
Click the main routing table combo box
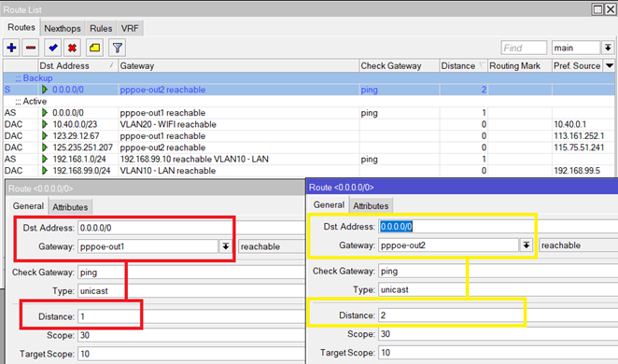[576, 48]
